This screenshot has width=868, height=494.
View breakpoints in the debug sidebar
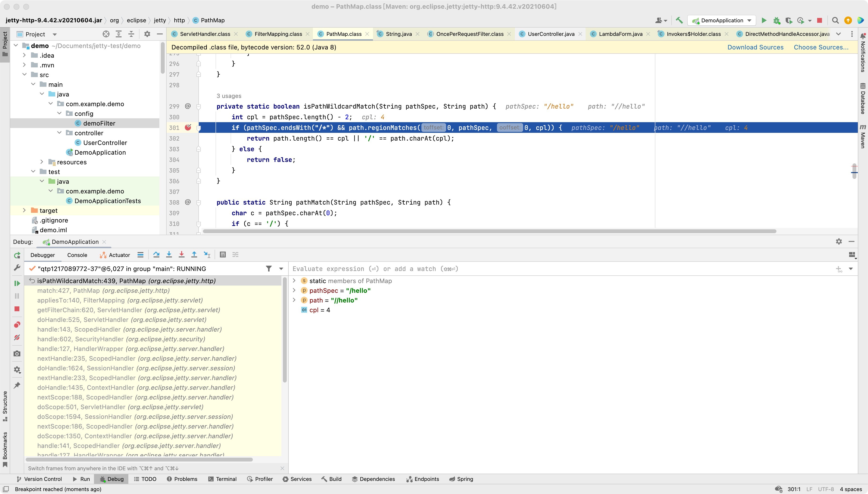pos(17,325)
